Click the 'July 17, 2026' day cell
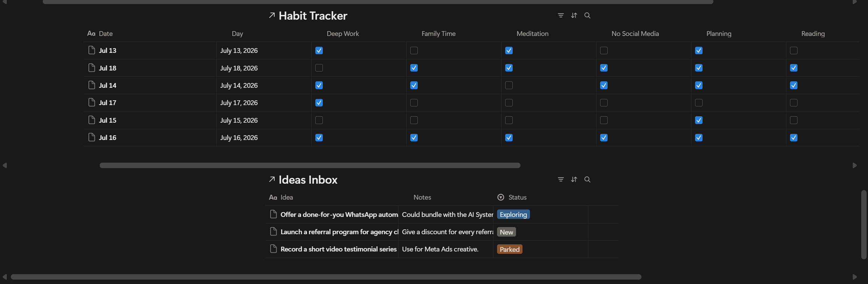The width and height of the screenshot is (868, 284). (x=264, y=103)
